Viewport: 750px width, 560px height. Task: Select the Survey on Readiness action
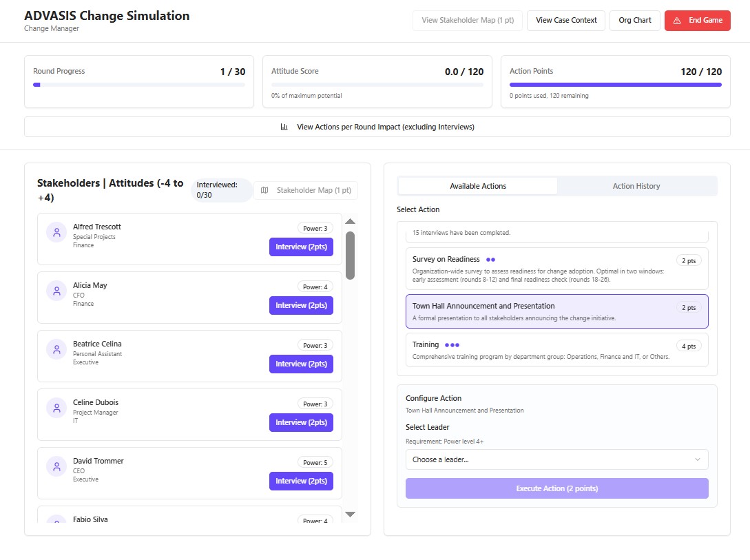[556, 268]
